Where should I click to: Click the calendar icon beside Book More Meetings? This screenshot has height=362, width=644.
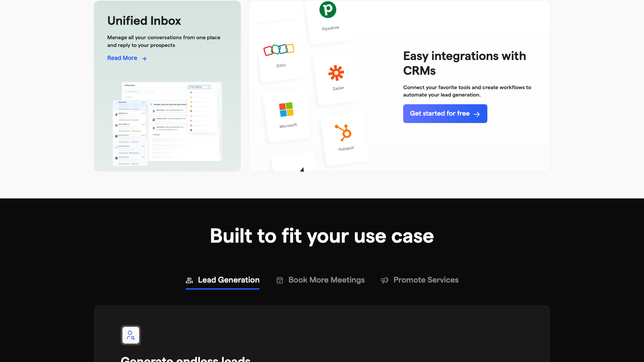280,280
